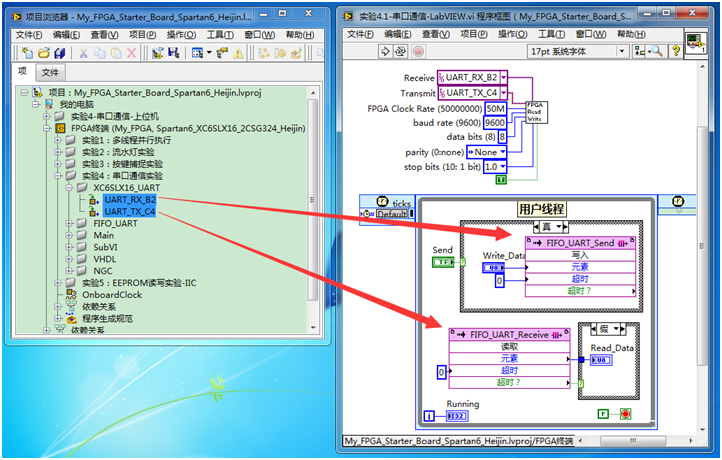
Task: Expand the 实验1:多线程并行执行 folder
Action: (x=58, y=140)
